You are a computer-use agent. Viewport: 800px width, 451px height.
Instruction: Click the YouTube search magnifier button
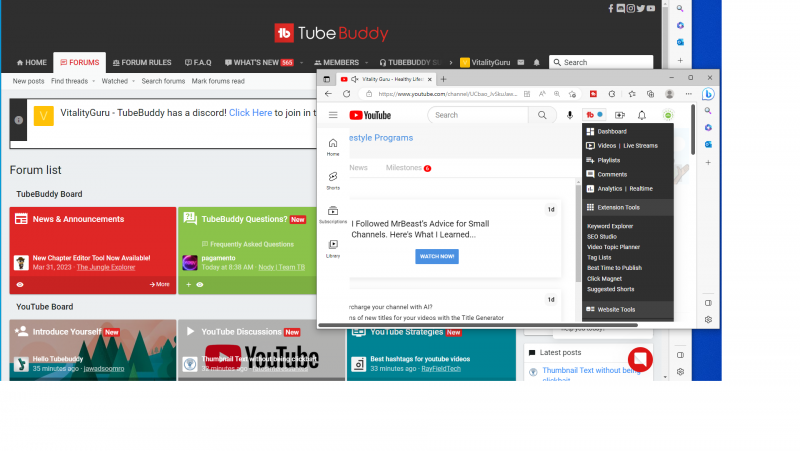pos(542,115)
